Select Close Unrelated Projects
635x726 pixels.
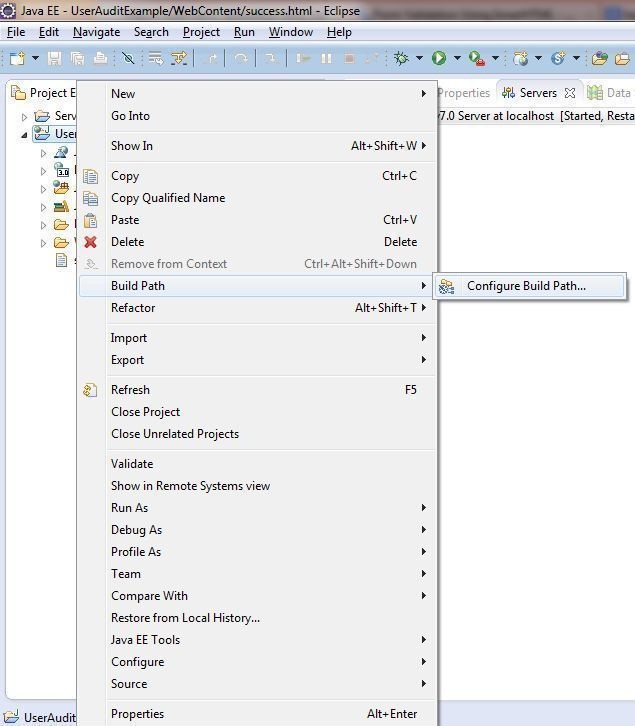coord(257,434)
